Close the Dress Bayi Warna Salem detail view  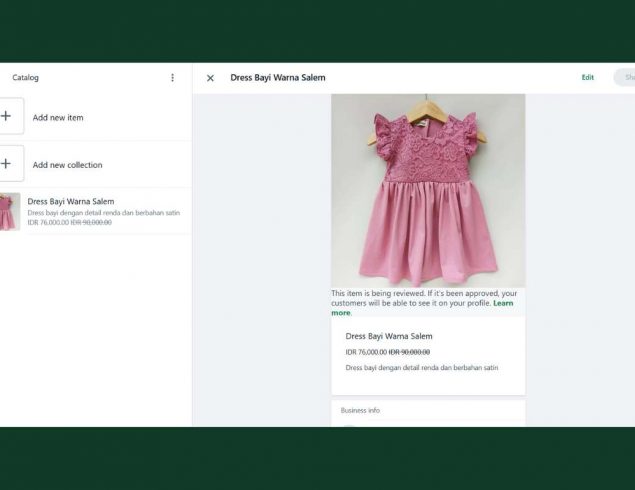click(210, 78)
